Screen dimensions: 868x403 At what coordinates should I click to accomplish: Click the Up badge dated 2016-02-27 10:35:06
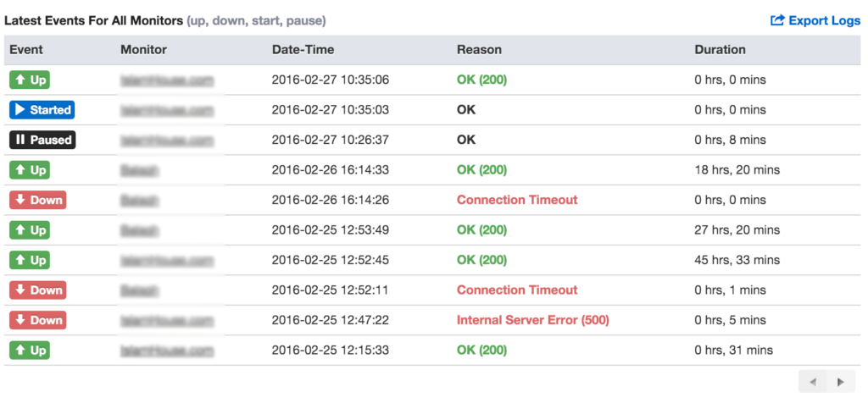(x=30, y=80)
